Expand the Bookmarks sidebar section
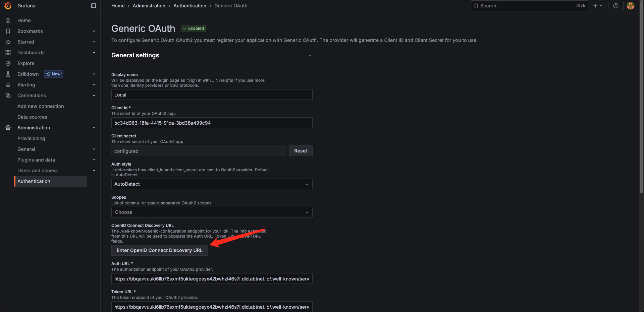The height and width of the screenshot is (312, 644). click(x=94, y=31)
